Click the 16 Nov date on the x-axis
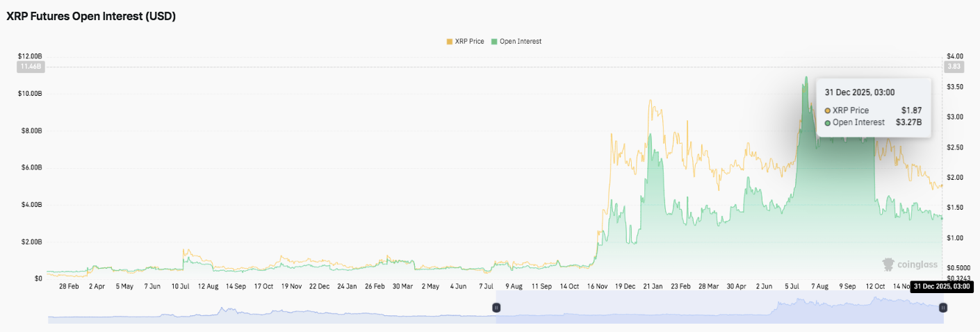 coord(597,286)
